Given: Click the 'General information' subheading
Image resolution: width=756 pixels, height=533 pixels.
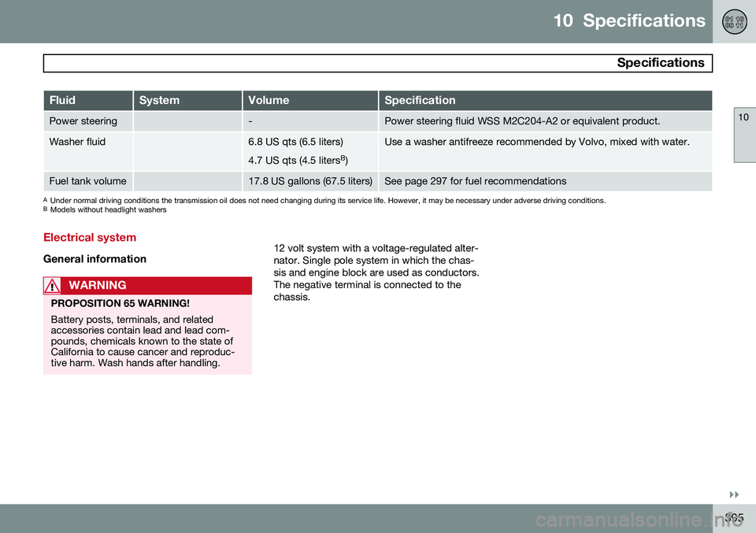Looking at the screenshot, I should [95, 259].
